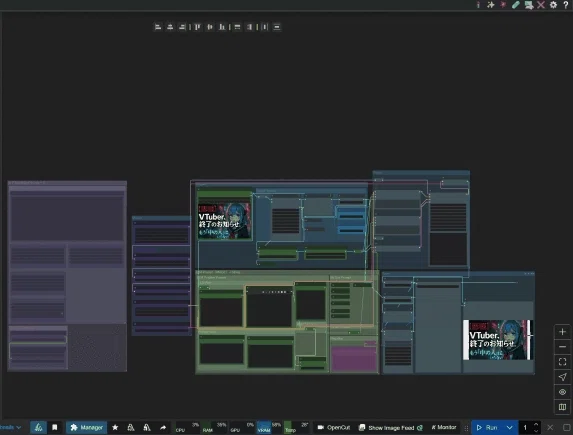Run the workflow with the Run button

click(x=487, y=427)
